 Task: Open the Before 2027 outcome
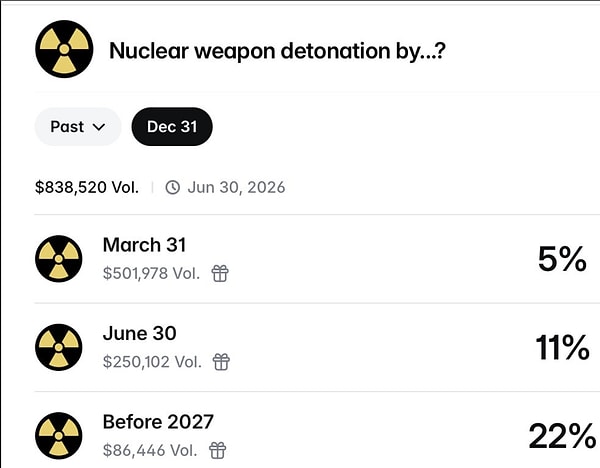click(158, 422)
